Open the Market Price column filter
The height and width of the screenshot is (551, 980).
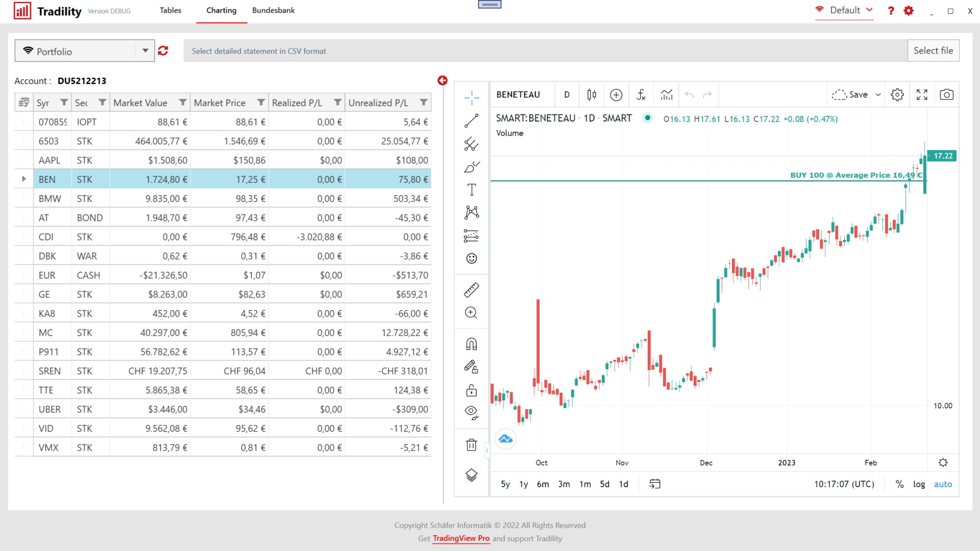261,102
